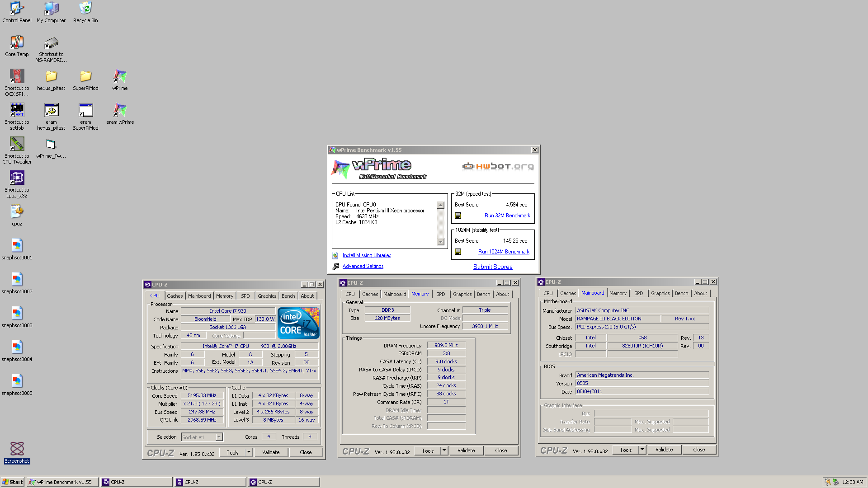Open snaphsot0002 image file

[17, 283]
